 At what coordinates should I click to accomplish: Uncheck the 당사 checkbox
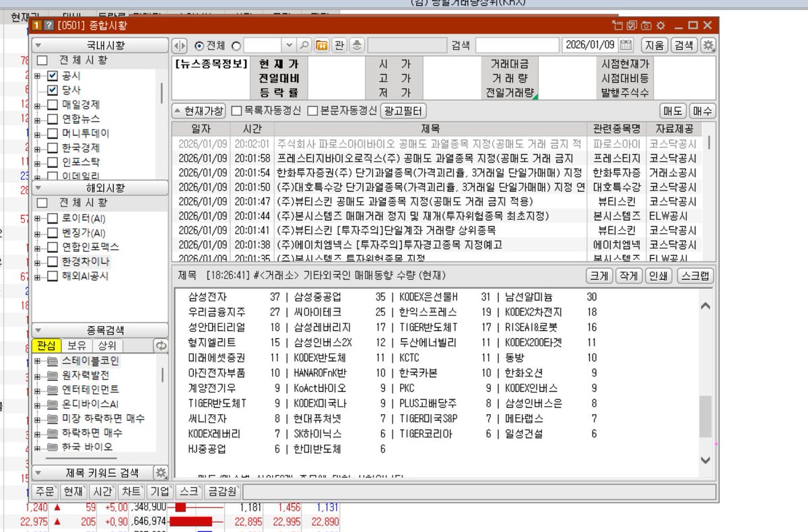click(53, 90)
